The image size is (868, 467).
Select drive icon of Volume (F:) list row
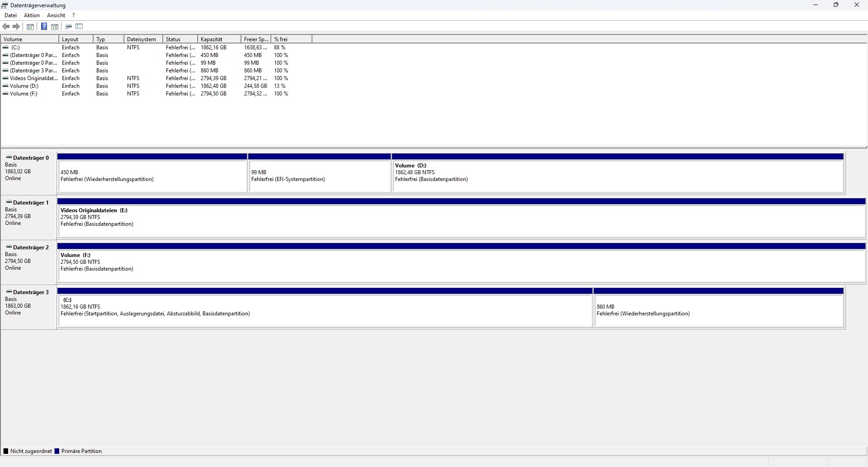coord(6,94)
